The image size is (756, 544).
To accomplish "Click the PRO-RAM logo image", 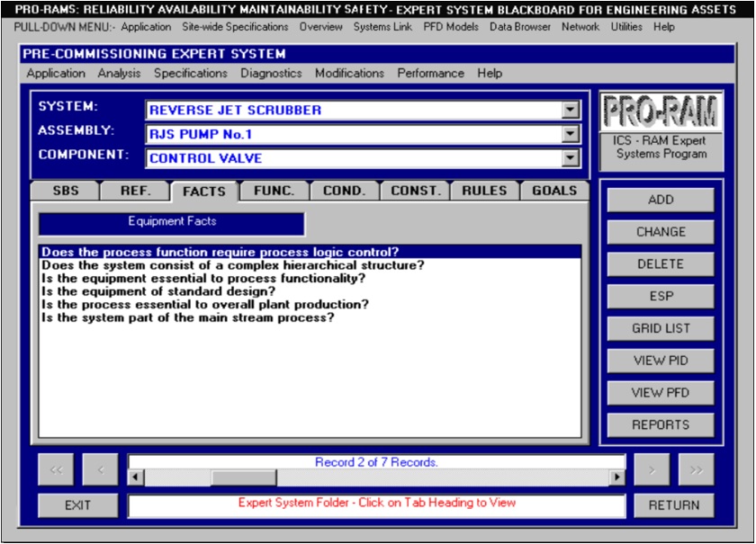I will (661, 111).
